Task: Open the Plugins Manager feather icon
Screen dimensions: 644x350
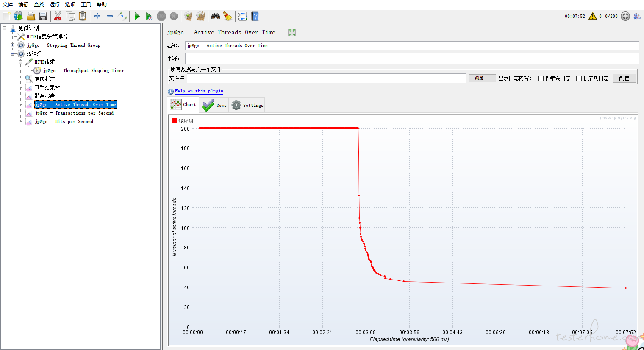Action: click(x=637, y=16)
